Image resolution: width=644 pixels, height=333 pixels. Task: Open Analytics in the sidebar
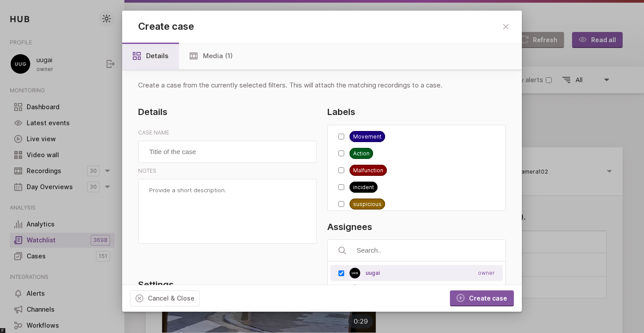click(x=62, y=224)
